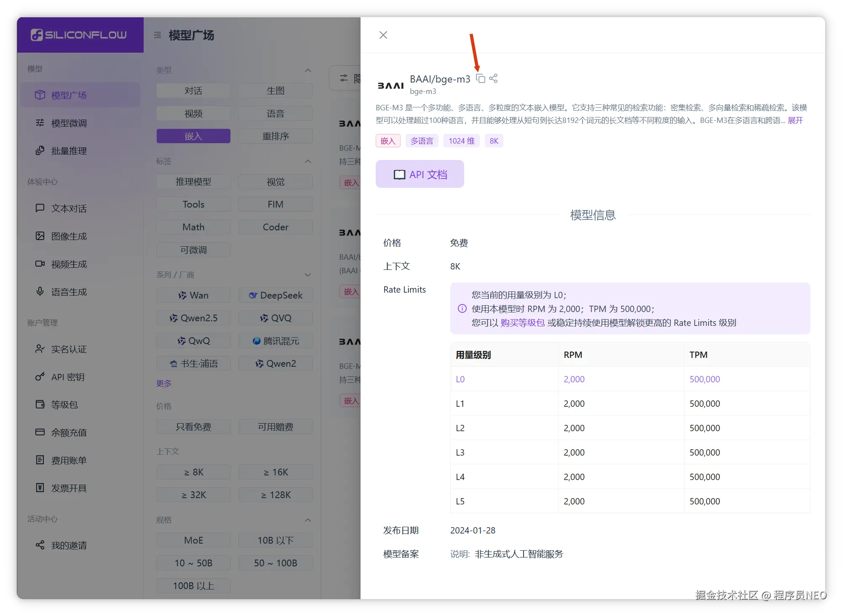Viewport: 842px width, 616px height.
Task: Collapse the 类型 filter section
Action: pos(308,70)
